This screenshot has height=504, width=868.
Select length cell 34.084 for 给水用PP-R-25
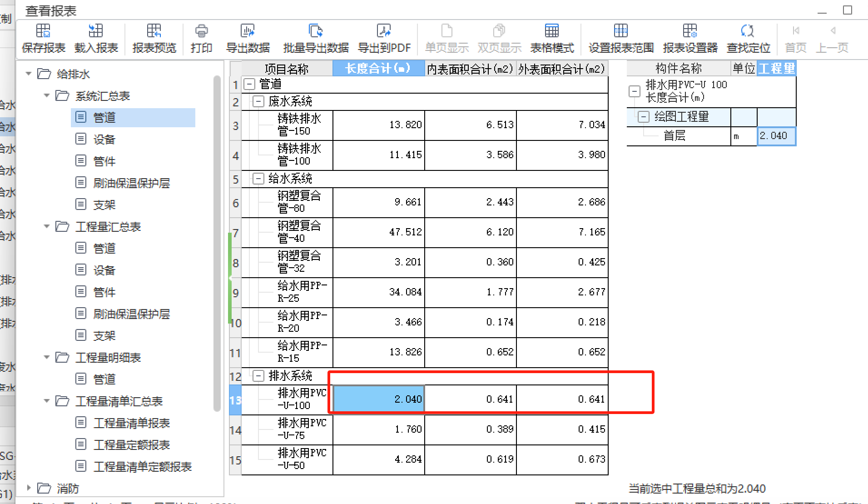[379, 292]
